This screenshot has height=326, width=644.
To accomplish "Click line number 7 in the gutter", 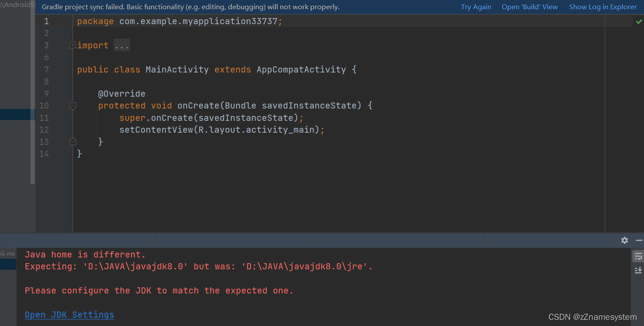I will pos(46,69).
